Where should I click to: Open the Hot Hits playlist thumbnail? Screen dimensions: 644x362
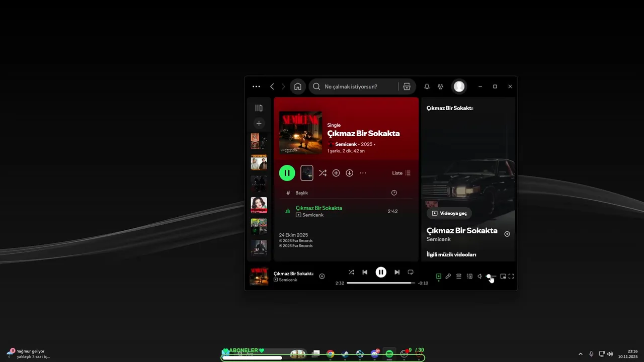(x=259, y=162)
